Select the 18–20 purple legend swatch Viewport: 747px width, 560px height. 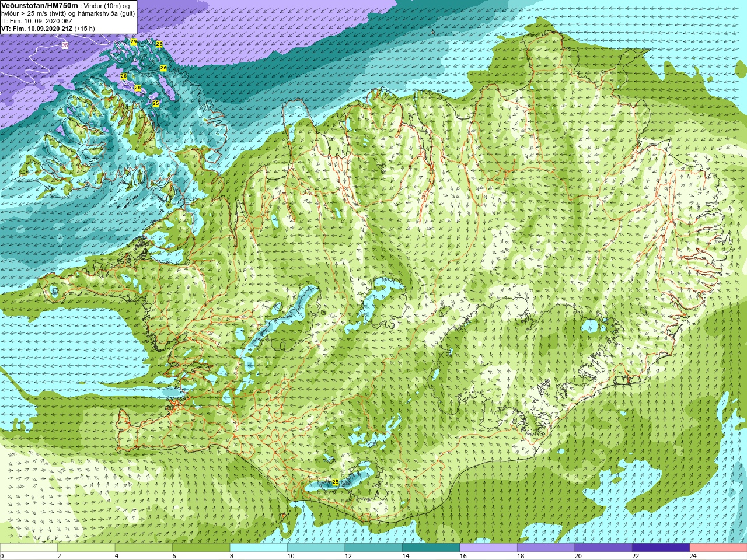click(x=546, y=548)
